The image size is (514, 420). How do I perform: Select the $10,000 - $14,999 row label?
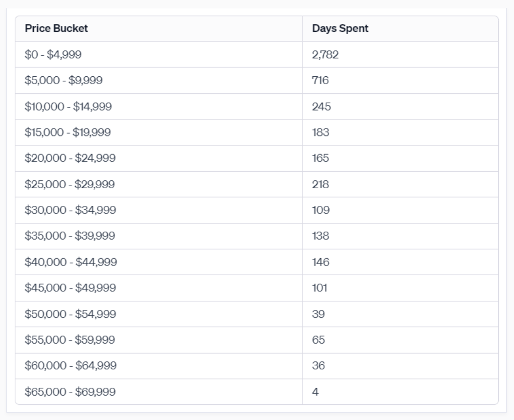(x=68, y=106)
